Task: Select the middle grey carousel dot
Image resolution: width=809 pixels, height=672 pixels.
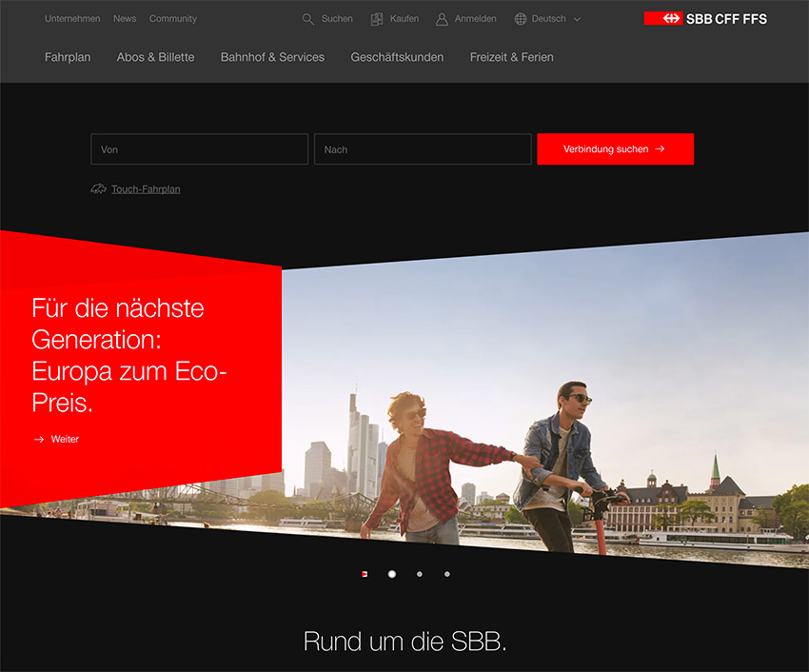Action: (420, 574)
